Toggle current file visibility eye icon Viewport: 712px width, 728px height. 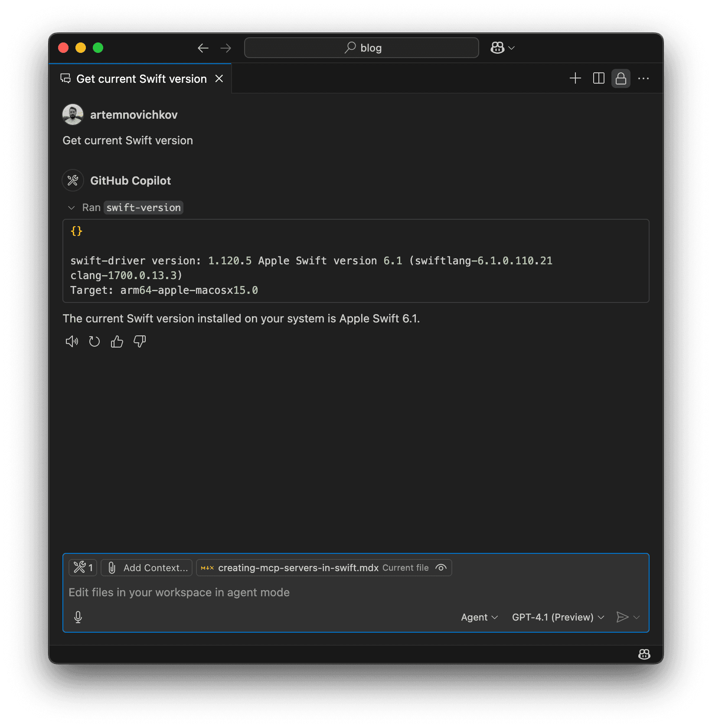441,568
